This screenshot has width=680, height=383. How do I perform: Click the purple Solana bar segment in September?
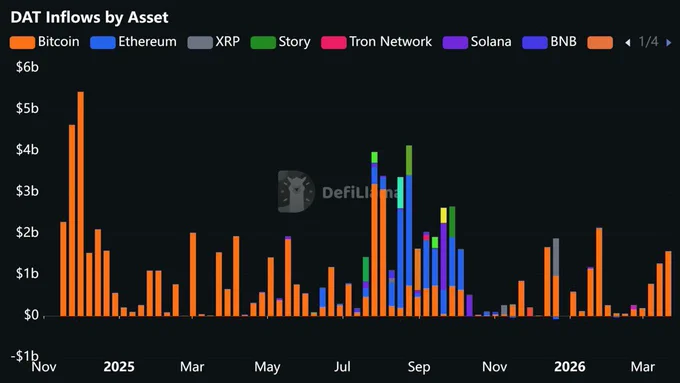click(x=443, y=257)
